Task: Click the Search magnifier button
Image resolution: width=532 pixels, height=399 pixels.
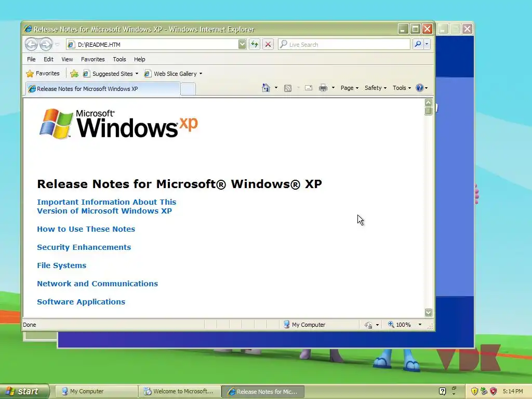Action: coord(418,44)
